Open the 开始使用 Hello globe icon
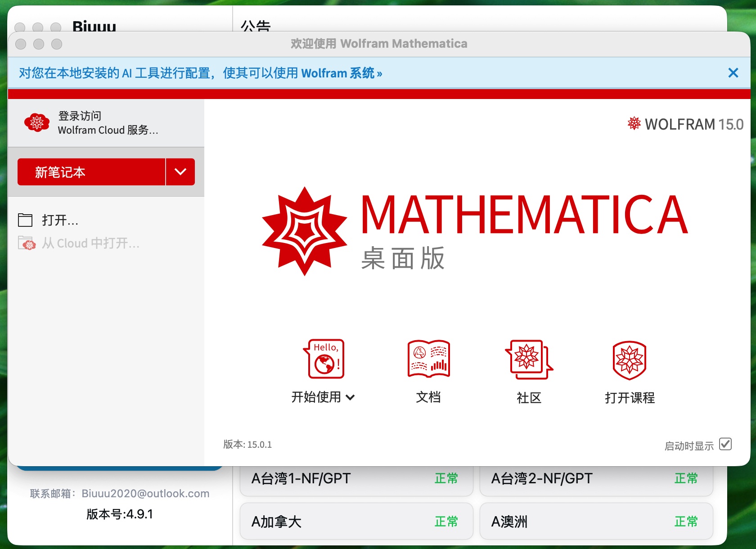This screenshot has width=756, height=549. pyautogui.click(x=324, y=359)
